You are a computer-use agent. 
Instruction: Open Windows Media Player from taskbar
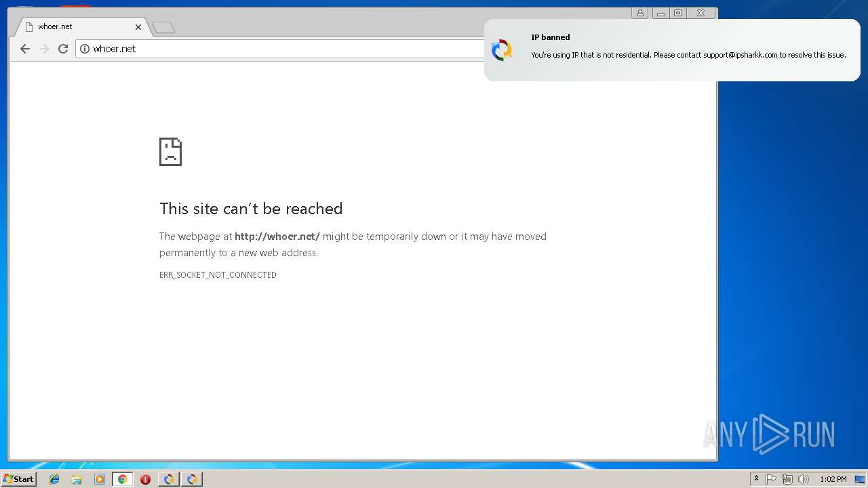point(100,479)
